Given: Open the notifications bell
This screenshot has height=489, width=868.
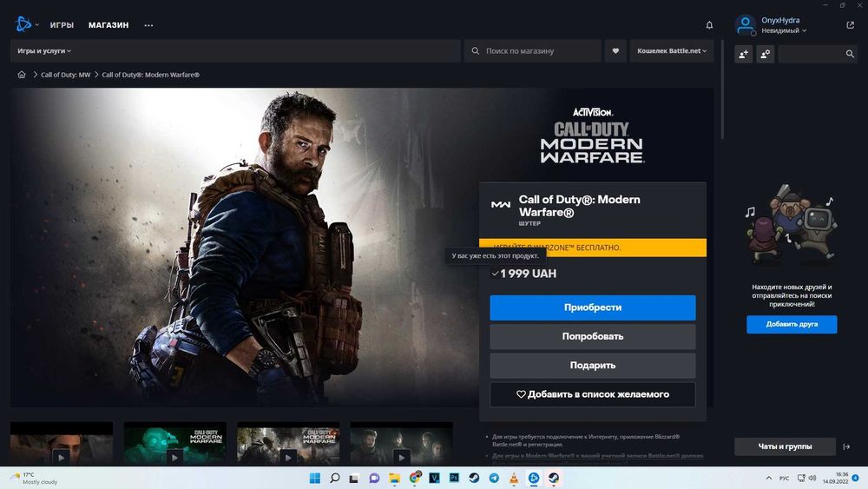Looking at the screenshot, I should click(x=709, y=25).
